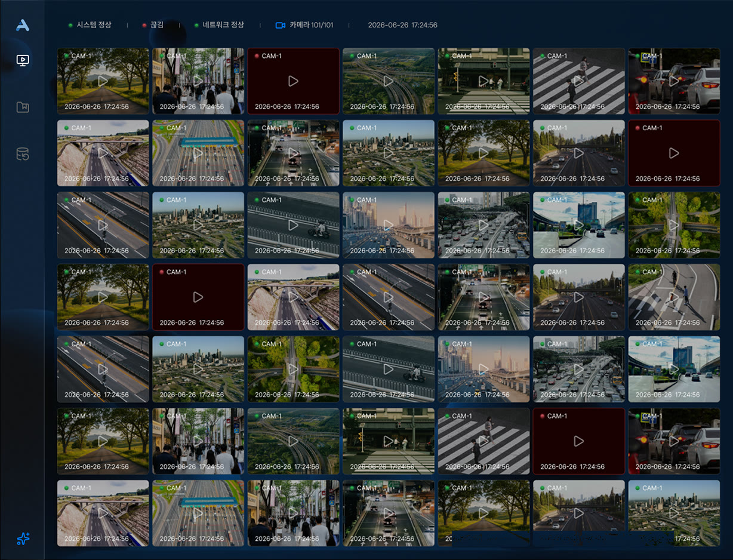Play the hazy skyline traffic feed in third row
Viewport: 733px width, 560px height.
point(389,225)
